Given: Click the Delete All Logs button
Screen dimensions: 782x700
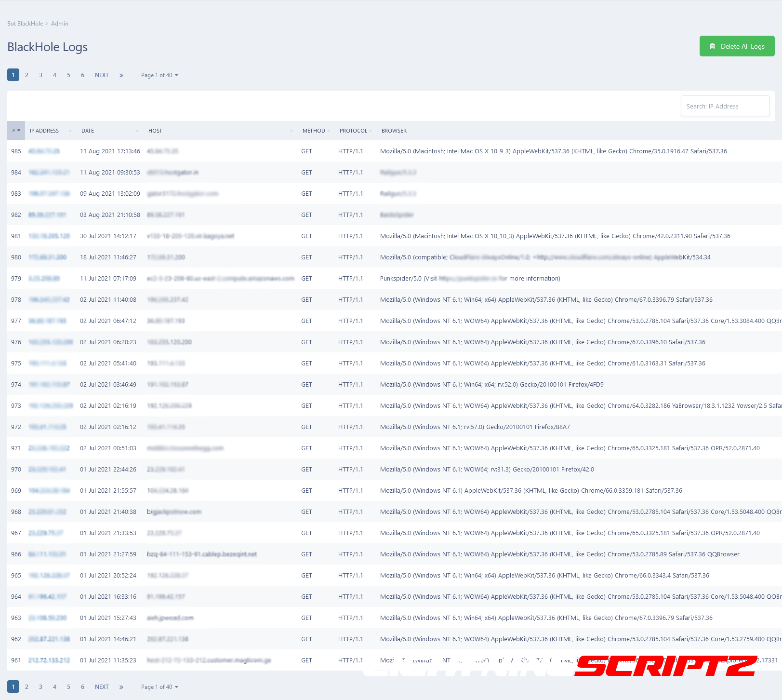Looking at the screenshot, I should click(737, 46).
